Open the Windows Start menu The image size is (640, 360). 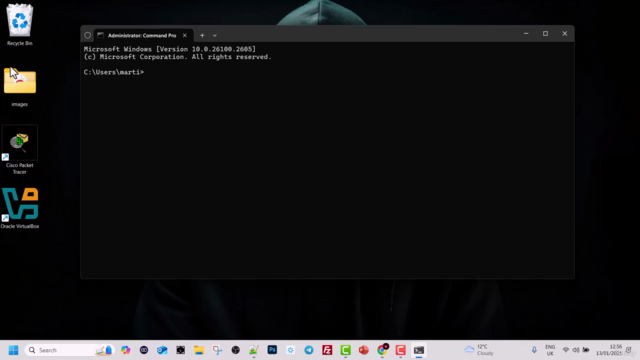pos(13,350)
